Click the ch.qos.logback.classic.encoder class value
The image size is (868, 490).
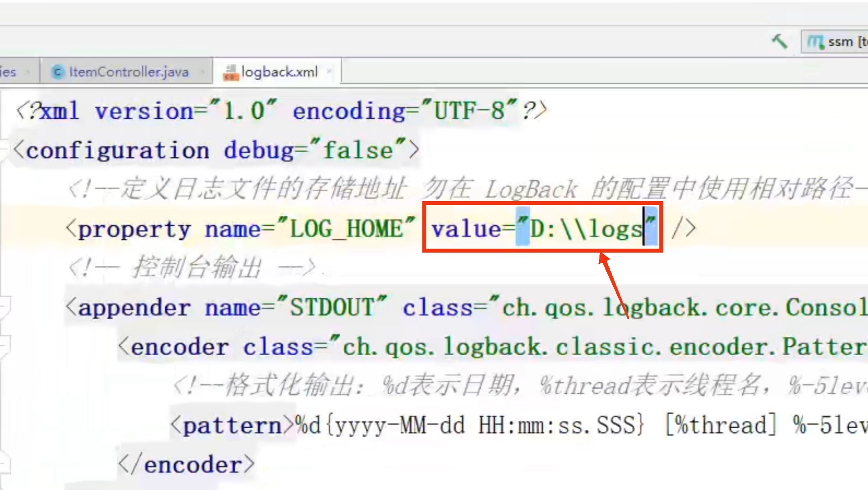[599, 347]
